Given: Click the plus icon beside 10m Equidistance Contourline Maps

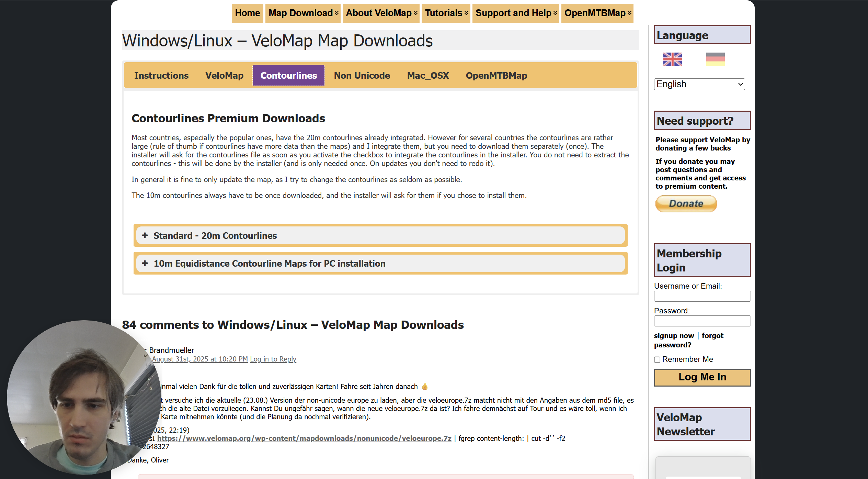Looking at the screenshot, I should (x=145, y=263).
